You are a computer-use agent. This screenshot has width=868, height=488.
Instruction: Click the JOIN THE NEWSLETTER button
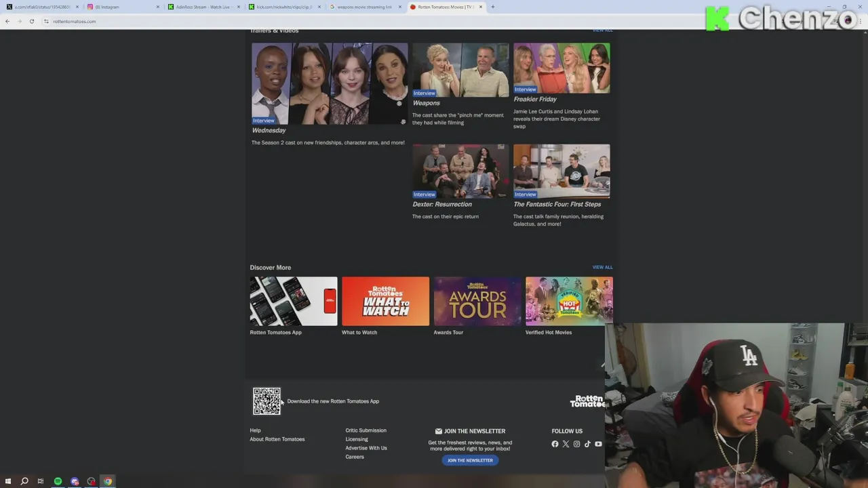[x=470, y=460]
